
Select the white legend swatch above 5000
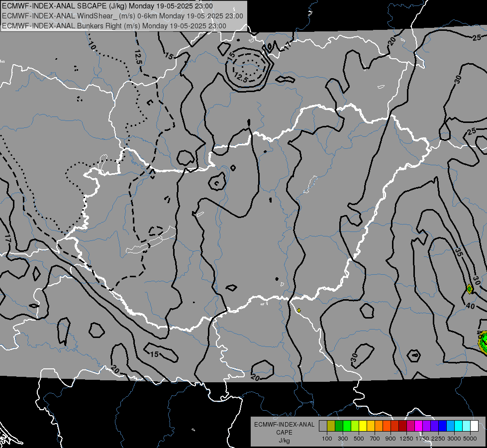click(474, 426)
